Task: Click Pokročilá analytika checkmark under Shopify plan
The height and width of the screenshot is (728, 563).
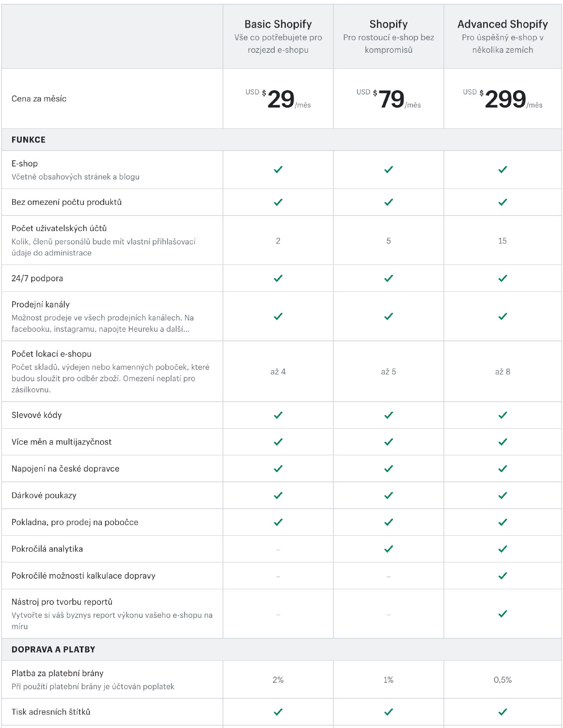Action: pyautogui.click(x=389, y=549)
